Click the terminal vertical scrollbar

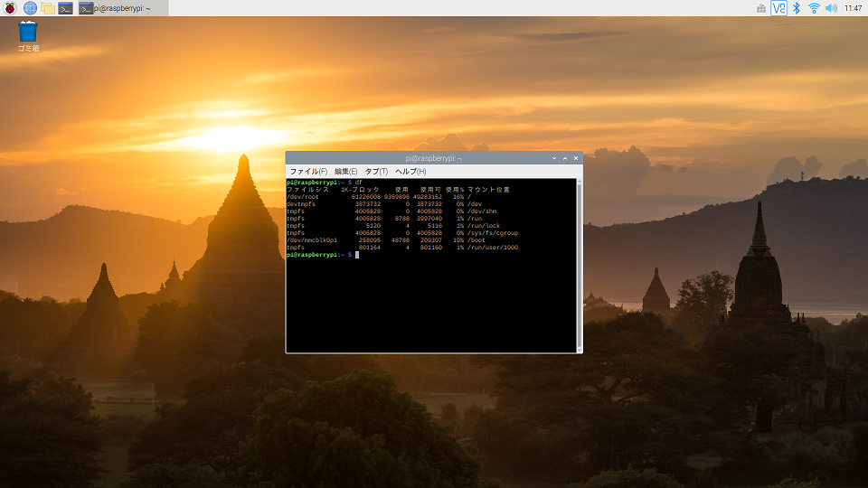pos(579,265)
